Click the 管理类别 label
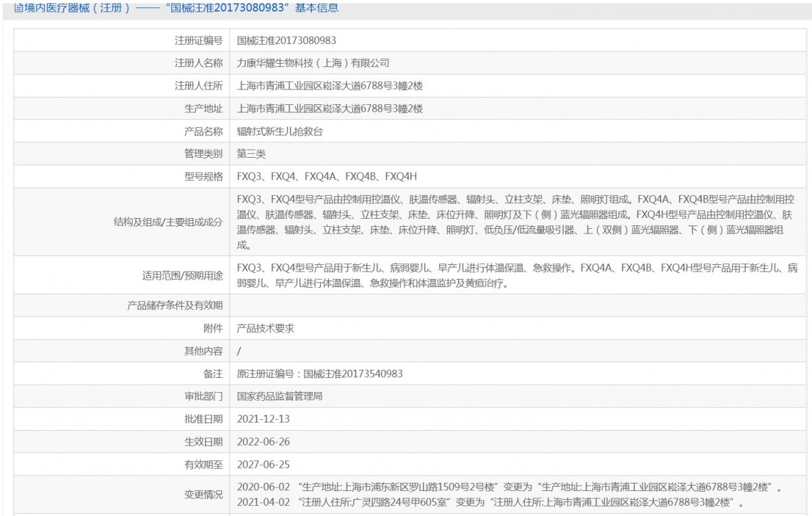The width and height of the screenshot is (812, 516). pos(203,154)
